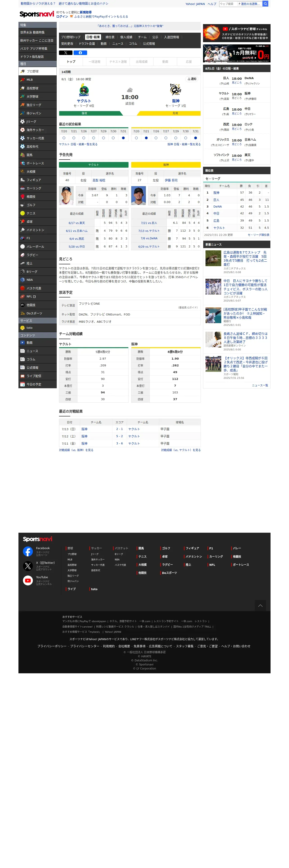Click the スポーツナビ野球チャンネル banner
This screenshot has width=289, height=868.
tap(237, 33)
